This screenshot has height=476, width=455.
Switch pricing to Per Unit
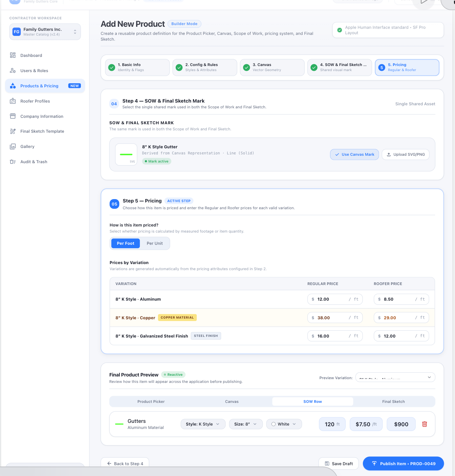[155, 243]
